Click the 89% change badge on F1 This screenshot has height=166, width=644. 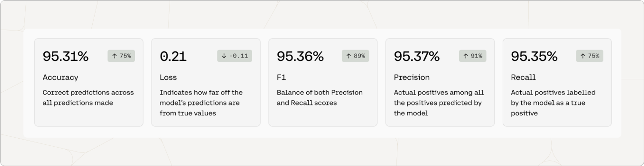355,56
